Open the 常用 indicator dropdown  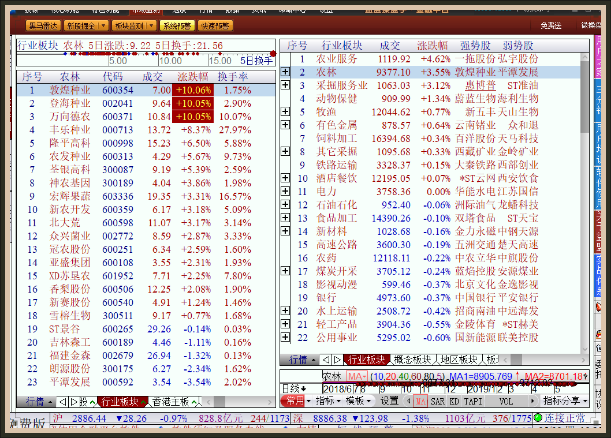click(x=296, y=401)
